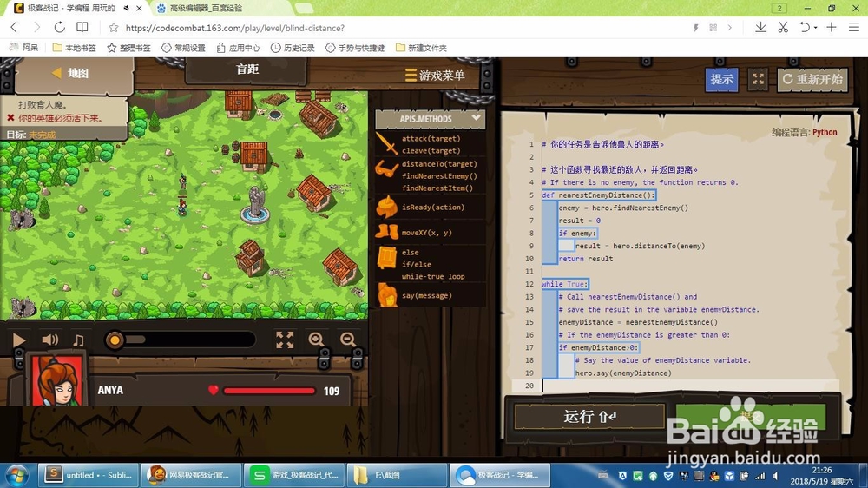Go back to the 地图 map
Screen dimensions: 868x488
72,73
